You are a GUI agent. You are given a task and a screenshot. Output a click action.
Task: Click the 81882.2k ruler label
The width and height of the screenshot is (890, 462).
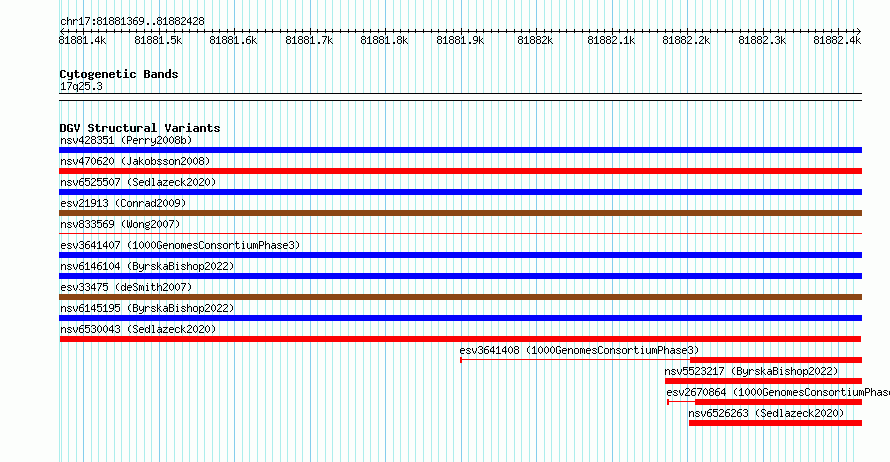coord(686,40)
